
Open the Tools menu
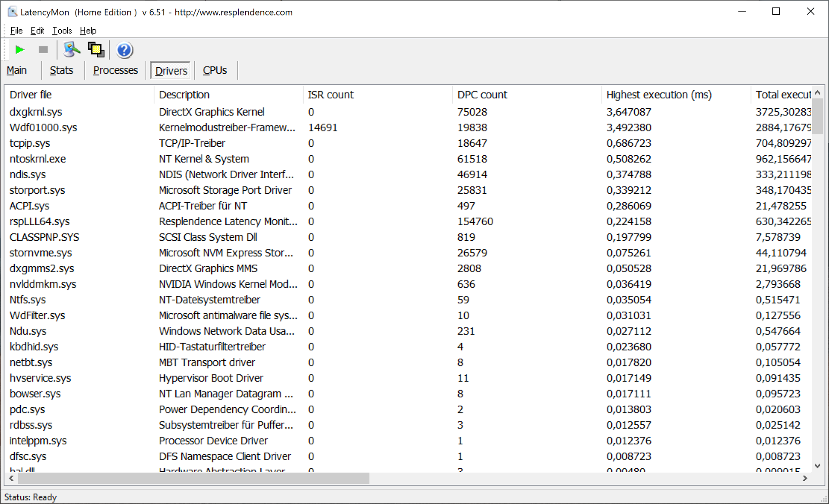[62, 31]
